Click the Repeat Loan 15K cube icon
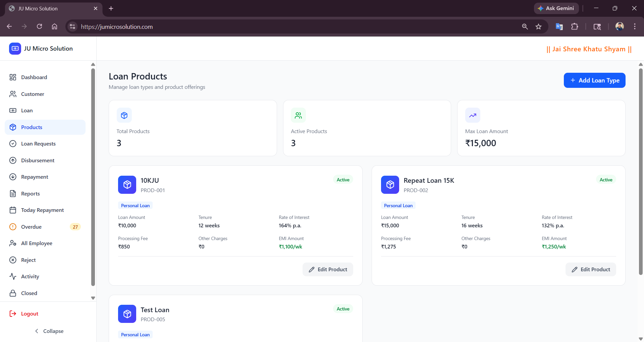Viewport: 644px width, 342px height. coord(390,185)
